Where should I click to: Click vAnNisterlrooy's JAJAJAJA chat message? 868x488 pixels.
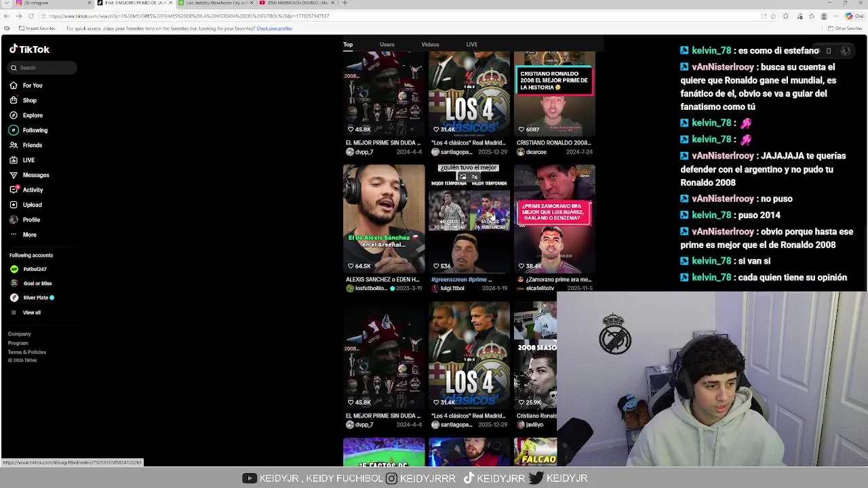click(763, 169)
